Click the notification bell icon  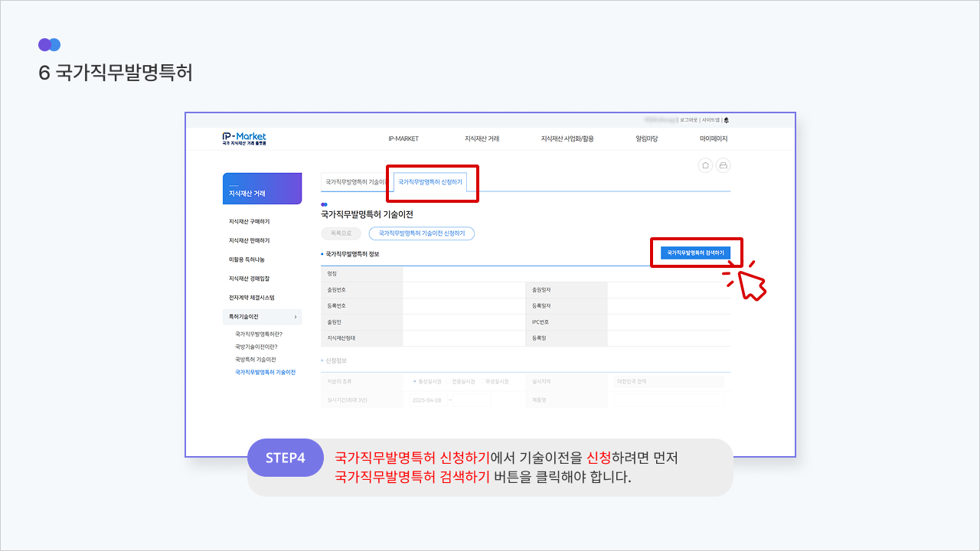tap(727, 120)
